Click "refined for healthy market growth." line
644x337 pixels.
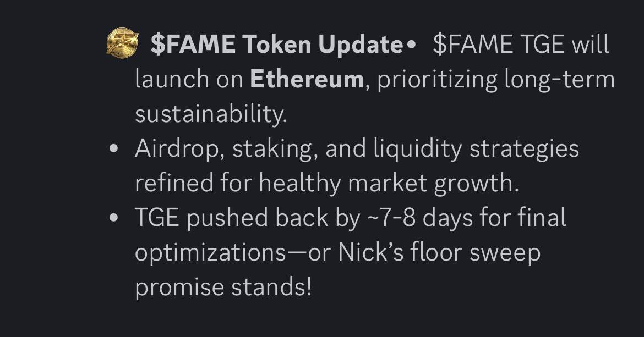click(x=327, y=184)
